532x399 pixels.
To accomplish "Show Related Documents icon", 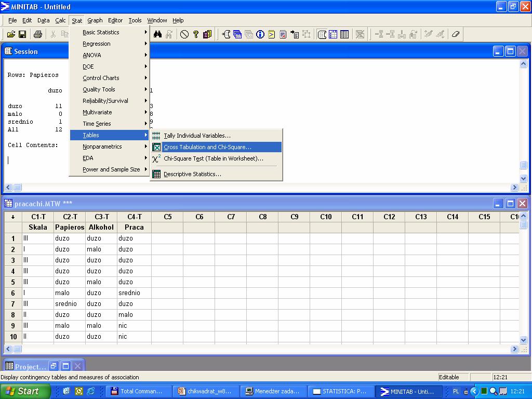I will pos(295,34).
